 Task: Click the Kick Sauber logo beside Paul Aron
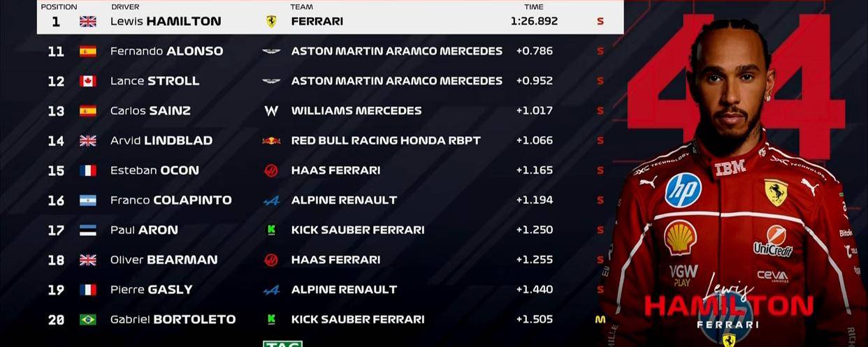pos(271,230)
